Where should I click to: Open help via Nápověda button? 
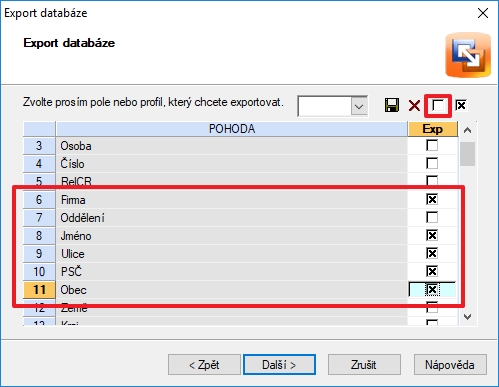click(x=450, y=365)
